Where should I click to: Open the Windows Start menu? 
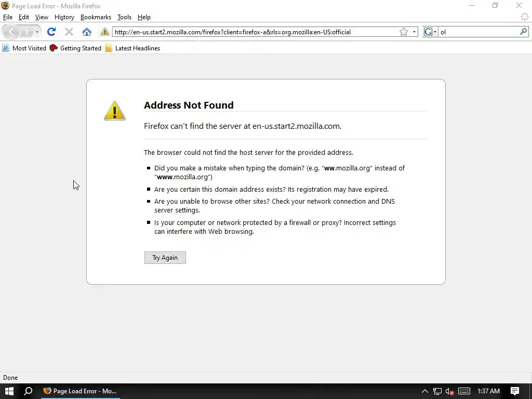pyautogui.click(x=9, y=391)
